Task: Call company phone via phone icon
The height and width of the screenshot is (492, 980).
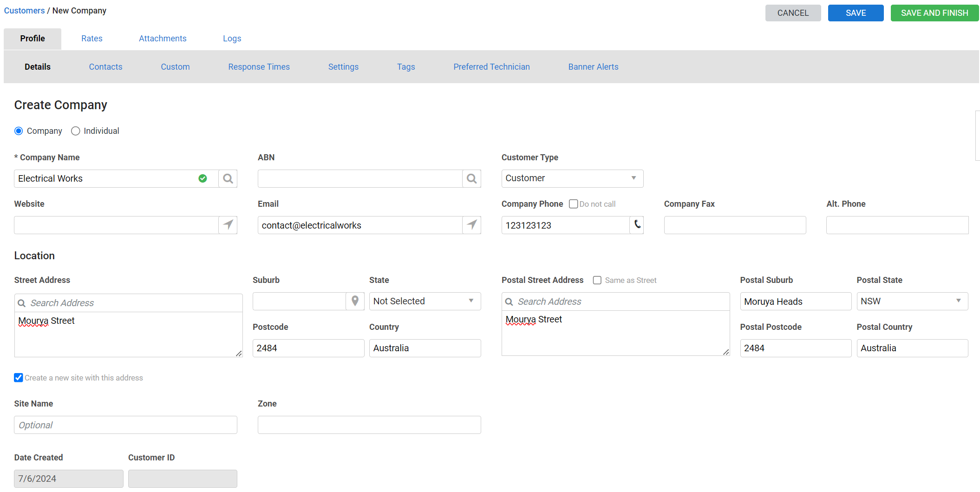Action: coord(637,225)
